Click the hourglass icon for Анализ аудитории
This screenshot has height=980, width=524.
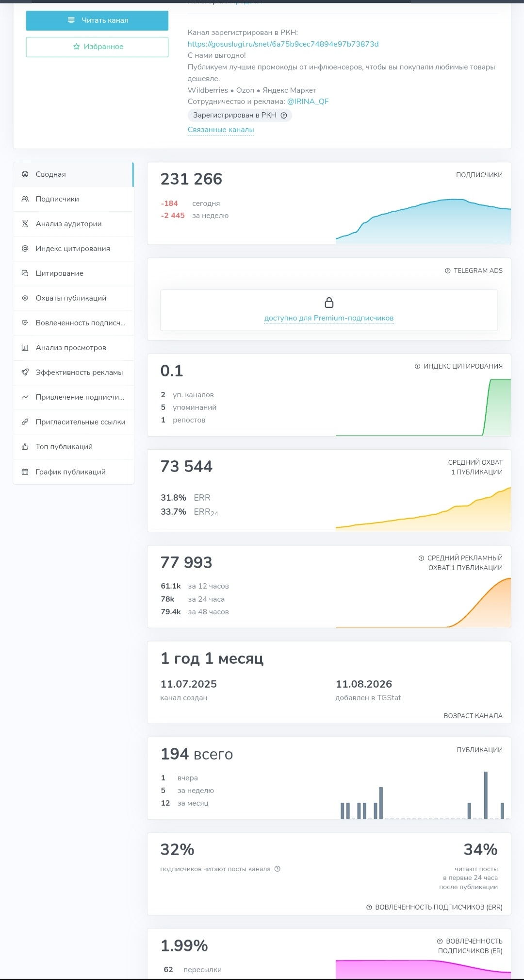[25, 224]
